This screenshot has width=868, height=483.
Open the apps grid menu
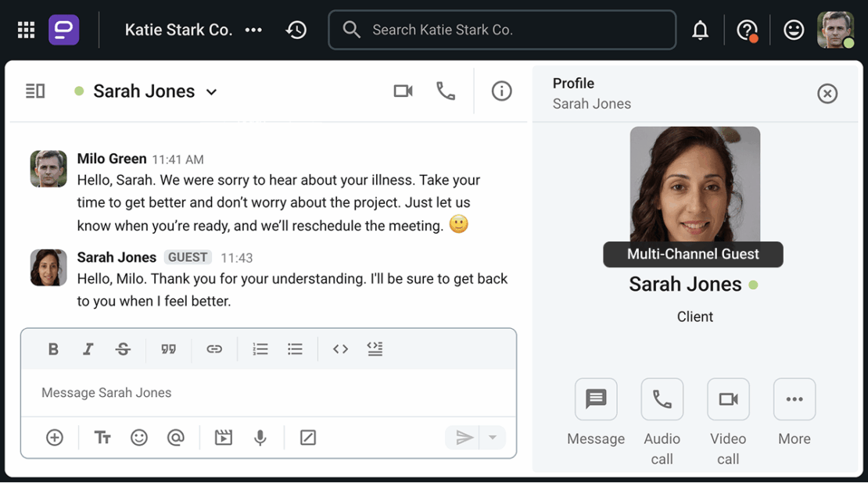pos(26,30)
